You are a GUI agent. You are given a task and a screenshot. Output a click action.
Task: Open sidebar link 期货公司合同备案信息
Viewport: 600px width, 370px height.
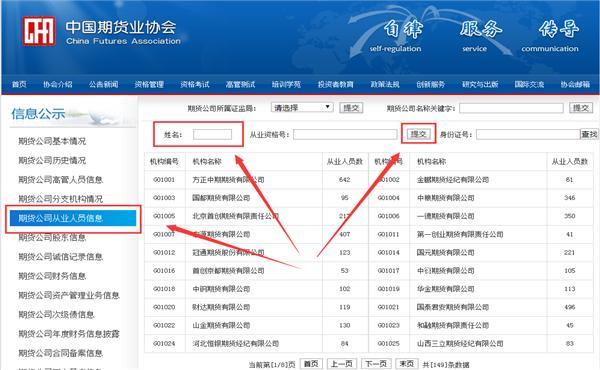60,353
